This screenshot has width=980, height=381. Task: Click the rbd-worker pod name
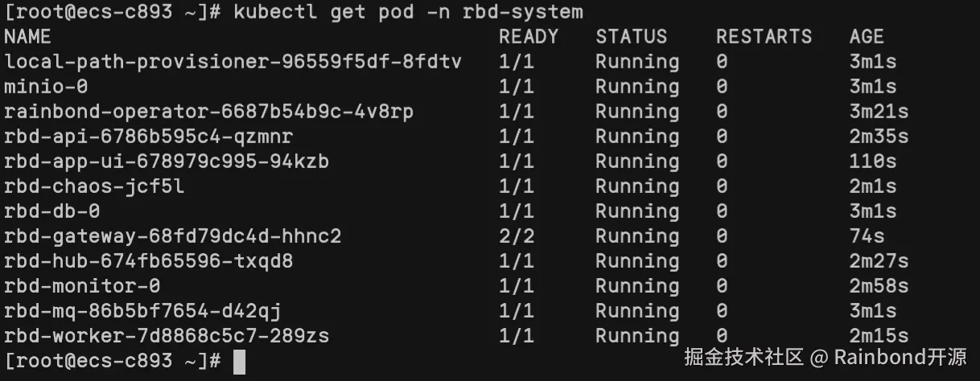[167, 336]
